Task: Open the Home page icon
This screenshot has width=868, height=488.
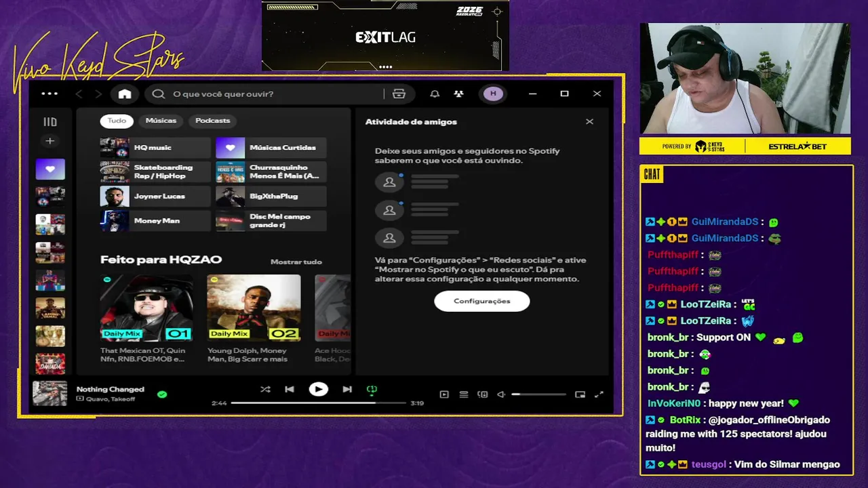Action: 125,94
